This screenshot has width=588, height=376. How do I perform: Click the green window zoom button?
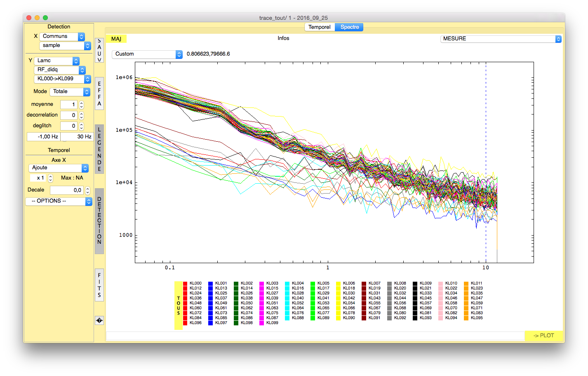point(45,18)
